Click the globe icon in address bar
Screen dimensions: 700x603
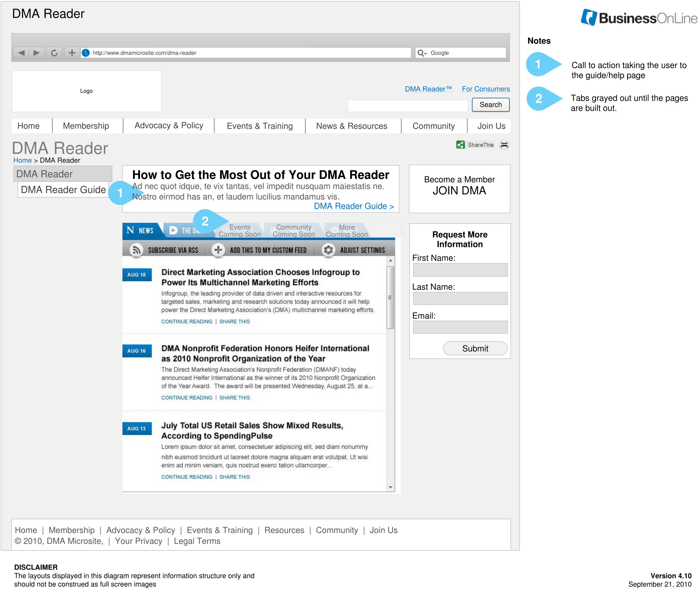[86, 53]
